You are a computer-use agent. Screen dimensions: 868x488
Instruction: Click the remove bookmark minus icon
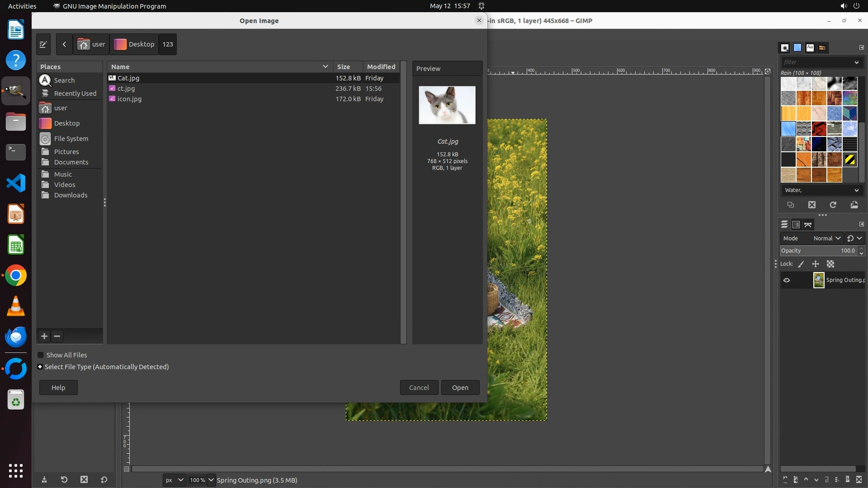pos(57,336)
